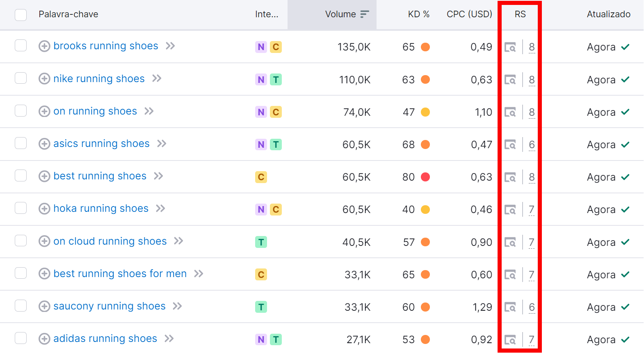
Task: Toggle select-all checkbox in table header
Action: click(21, 15)
